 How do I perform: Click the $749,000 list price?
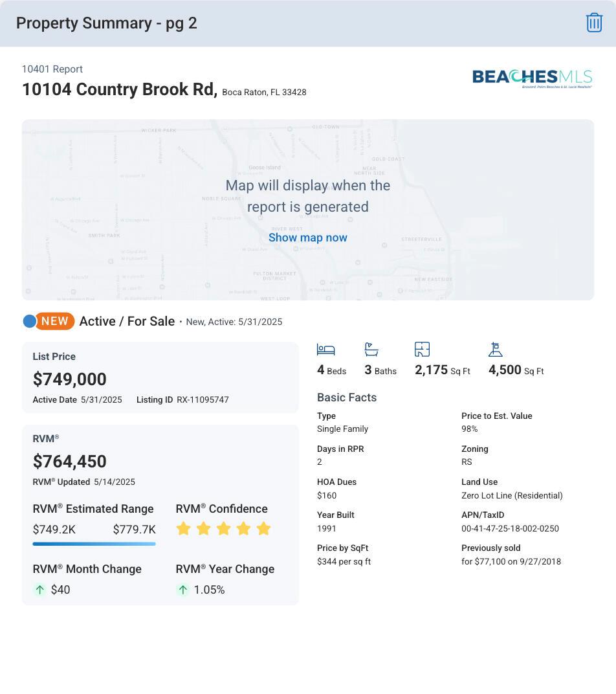tap(70, 379)
